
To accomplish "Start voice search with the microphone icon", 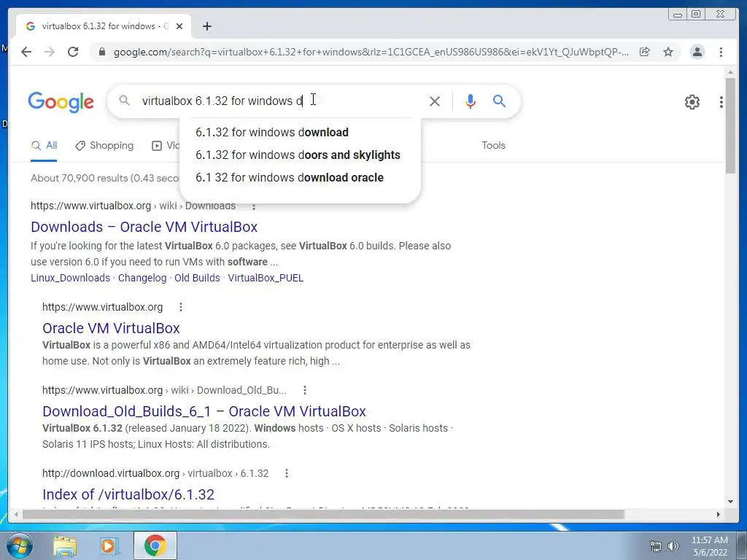I will pyautogui.click(x=471, y=101).
